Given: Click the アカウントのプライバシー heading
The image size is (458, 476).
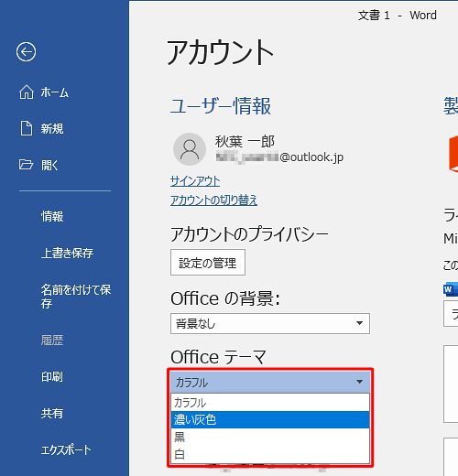Looking at the screenshot, I should (x=249, y=234).
